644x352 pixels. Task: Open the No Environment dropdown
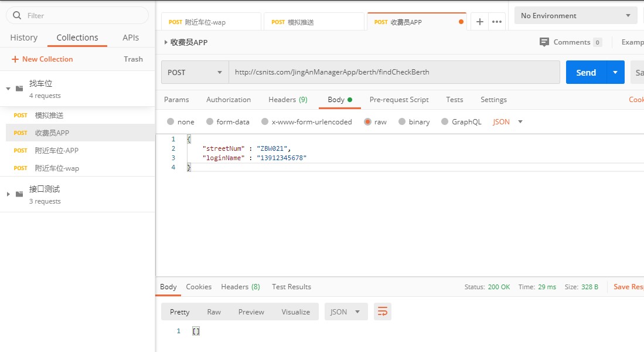coord(575,16)
